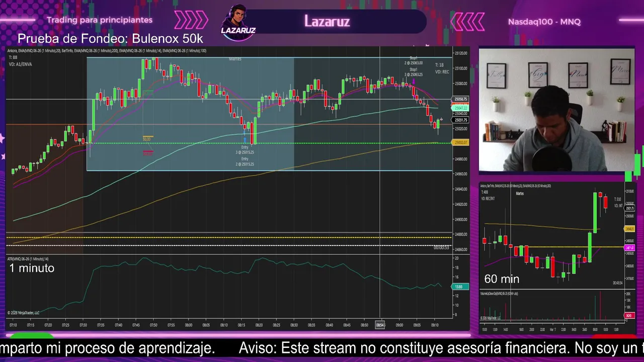This screenshot has width=644, height=362.
Task: Click the 'VD: REC' text on main chart
Action: pyautogui.click(x=442, y=72)
